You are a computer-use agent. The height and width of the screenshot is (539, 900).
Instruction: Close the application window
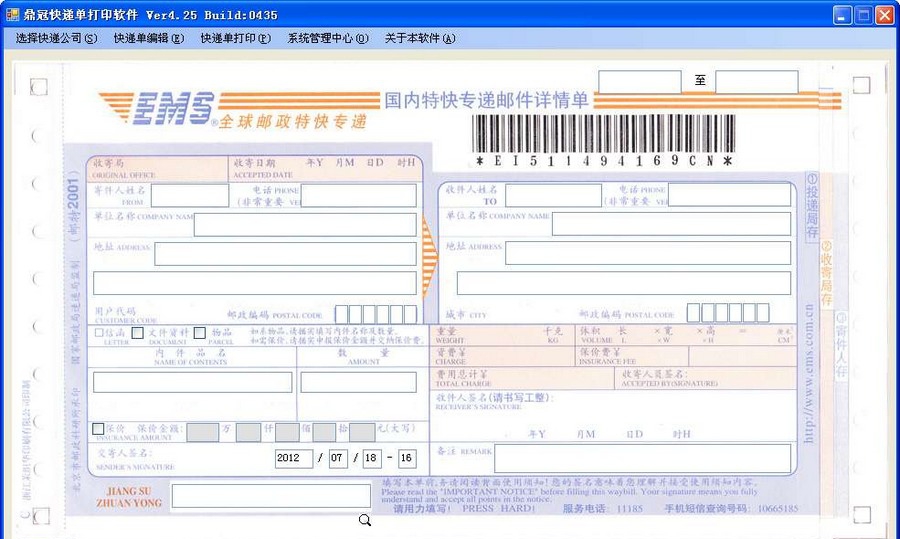(x=884, y=15)
